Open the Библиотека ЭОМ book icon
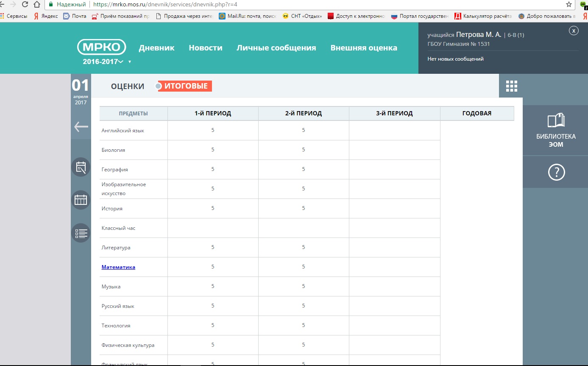588x366 pixels. (556, 121)
